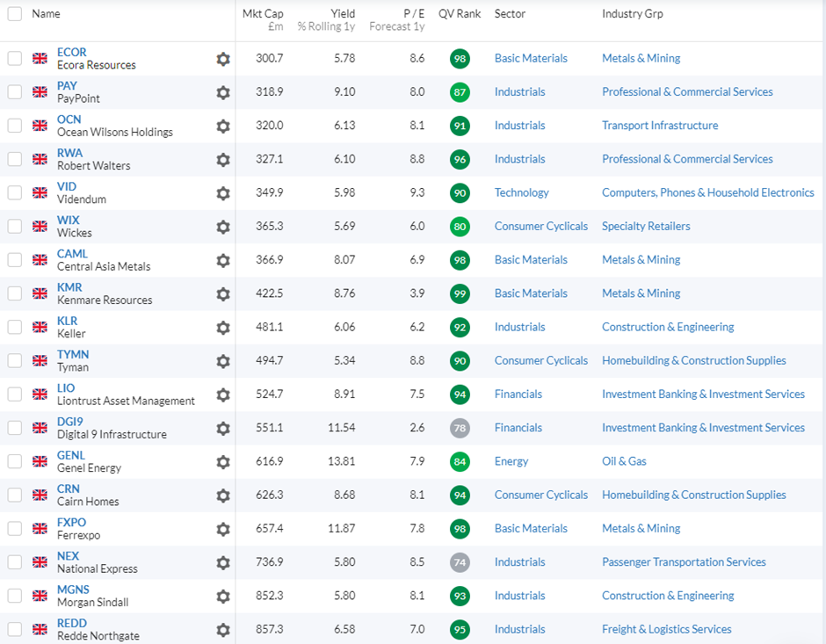Open the Oil & Gas industry group link
The image size is (826, 644).
[x=624, y=461]
